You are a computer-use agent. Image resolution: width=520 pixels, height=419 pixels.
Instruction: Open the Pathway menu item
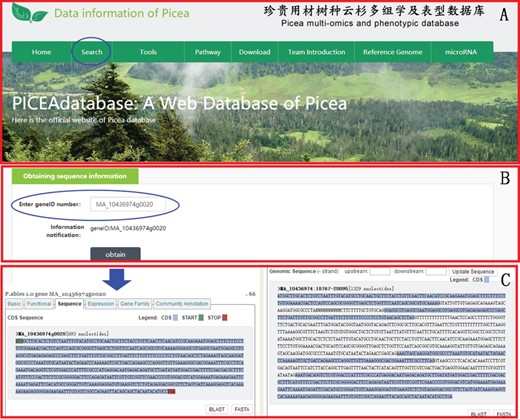[208, 52]
